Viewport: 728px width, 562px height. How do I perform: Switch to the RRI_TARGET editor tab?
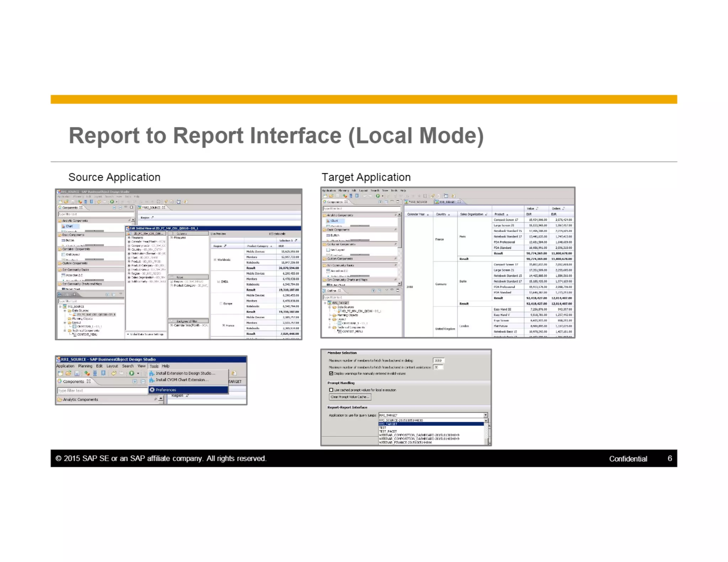(447, 202)
